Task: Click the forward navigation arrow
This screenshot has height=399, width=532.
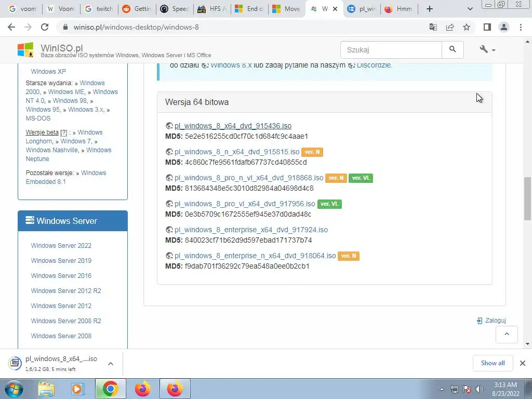Action: tap(28, 27)
